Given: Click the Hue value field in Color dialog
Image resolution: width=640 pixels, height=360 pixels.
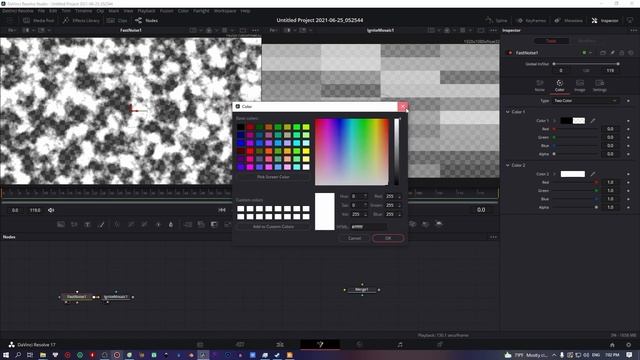Looking at the screenshot, I should (359, 196).
